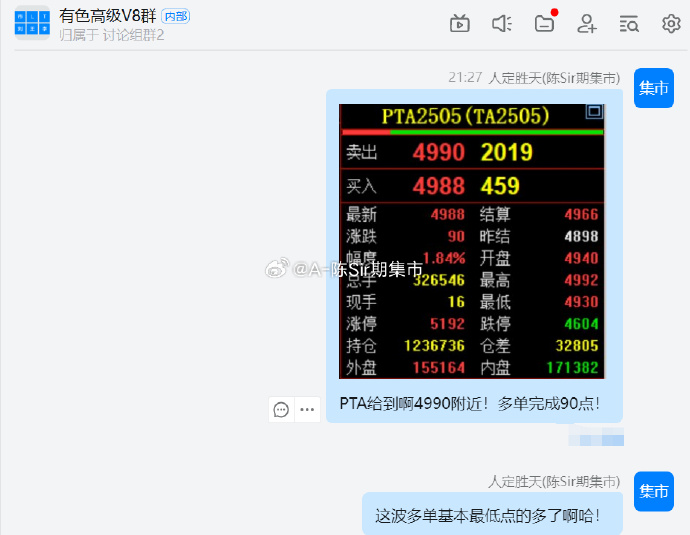Image resolution: width=690 pixels, height=535 pixels.
Task: Click the subtitle 归属于 讨论组群2
Action: 112,35
